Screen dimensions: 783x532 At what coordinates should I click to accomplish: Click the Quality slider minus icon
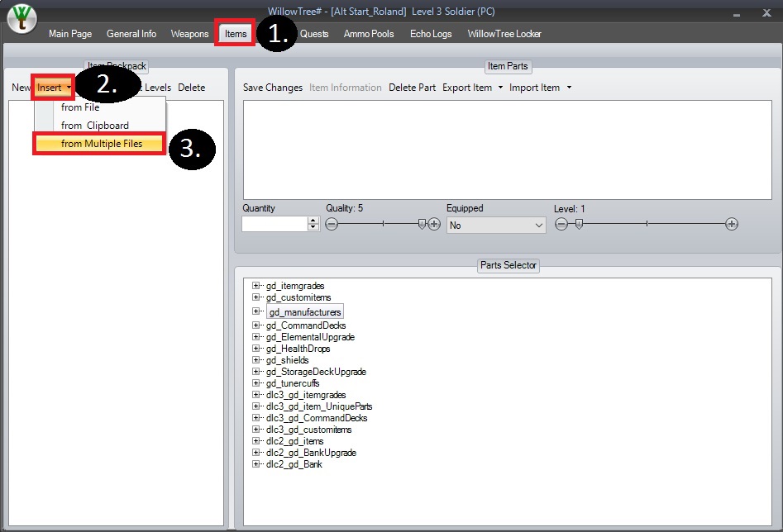(332, 224)
